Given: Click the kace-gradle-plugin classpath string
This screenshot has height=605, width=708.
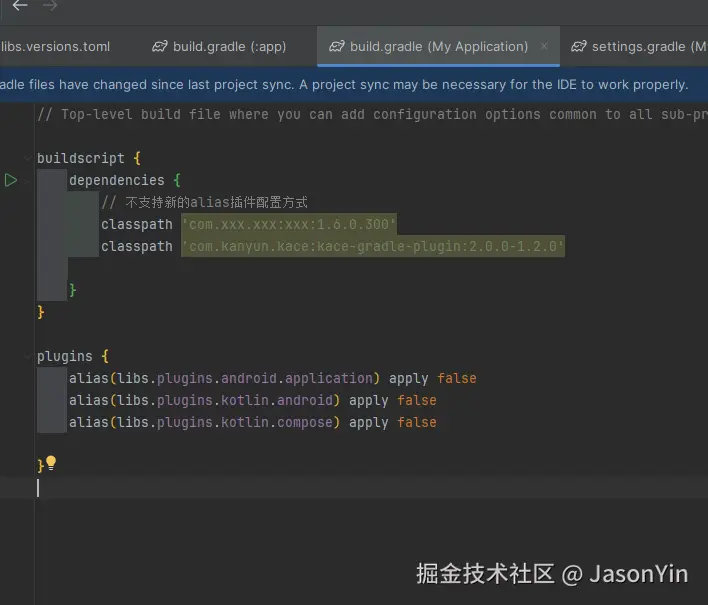Looking at the screenshot, I should click(373, 246).
